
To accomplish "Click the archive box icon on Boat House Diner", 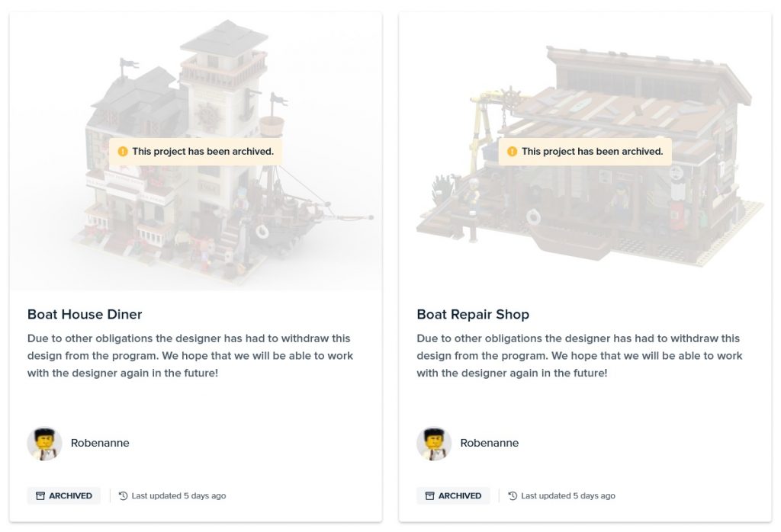I will [40, 495].
